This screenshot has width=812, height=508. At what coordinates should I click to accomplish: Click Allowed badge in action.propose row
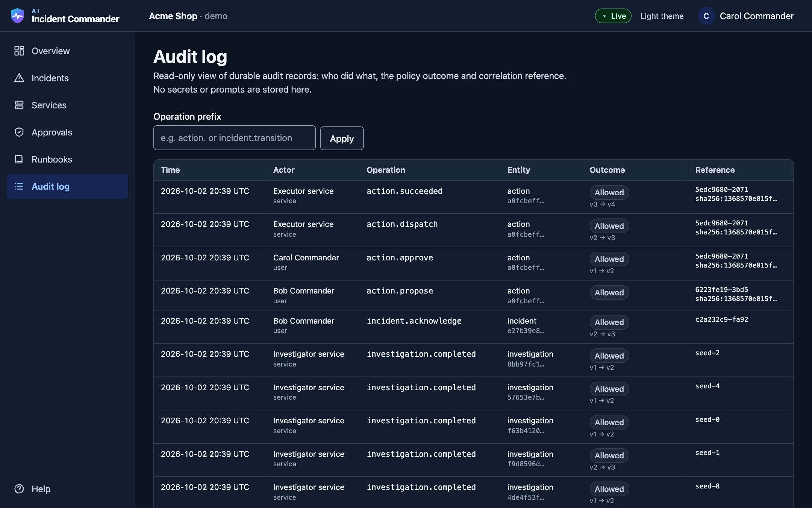[609, 292]
